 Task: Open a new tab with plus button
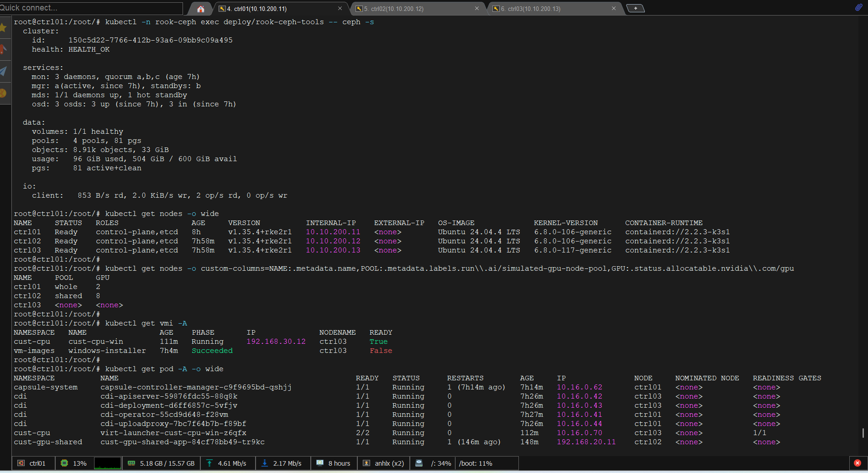click(x=635, y=8)
